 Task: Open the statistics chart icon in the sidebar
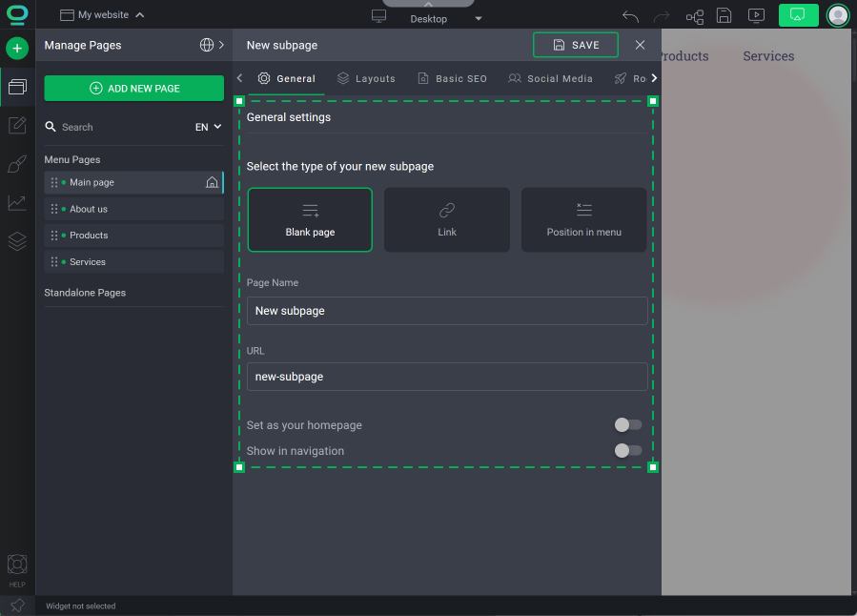click(17, 203)
